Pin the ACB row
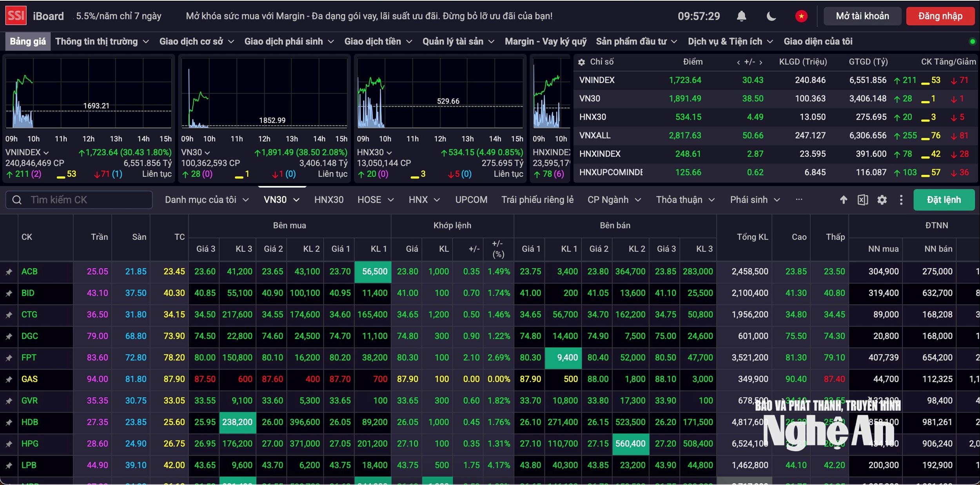980x485 pixels. 9,272
